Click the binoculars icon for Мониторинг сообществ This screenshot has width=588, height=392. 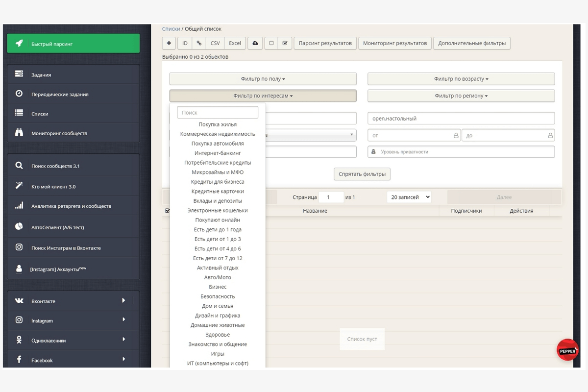tap(19, 133)
